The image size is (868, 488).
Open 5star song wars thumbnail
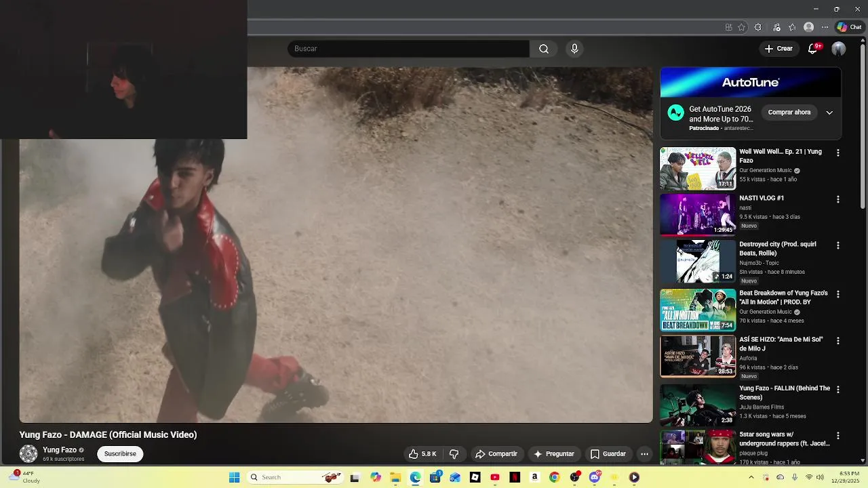pos(698,447)
